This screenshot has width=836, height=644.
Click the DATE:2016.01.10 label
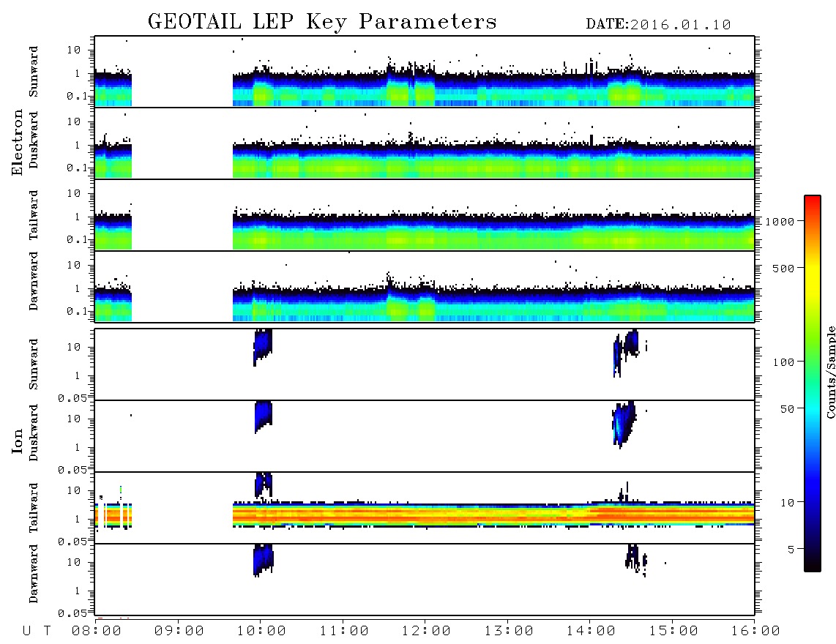point(658,25)
